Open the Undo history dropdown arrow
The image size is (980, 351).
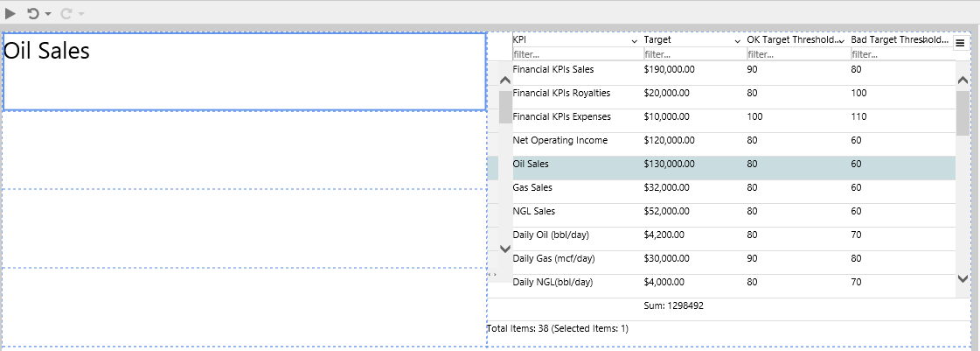48,14
